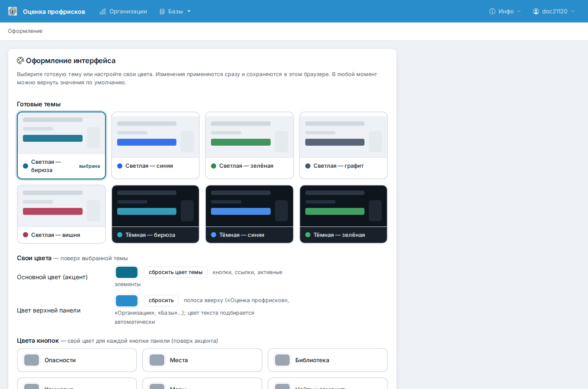Click the app logo icon in navbar

(13, 11)
